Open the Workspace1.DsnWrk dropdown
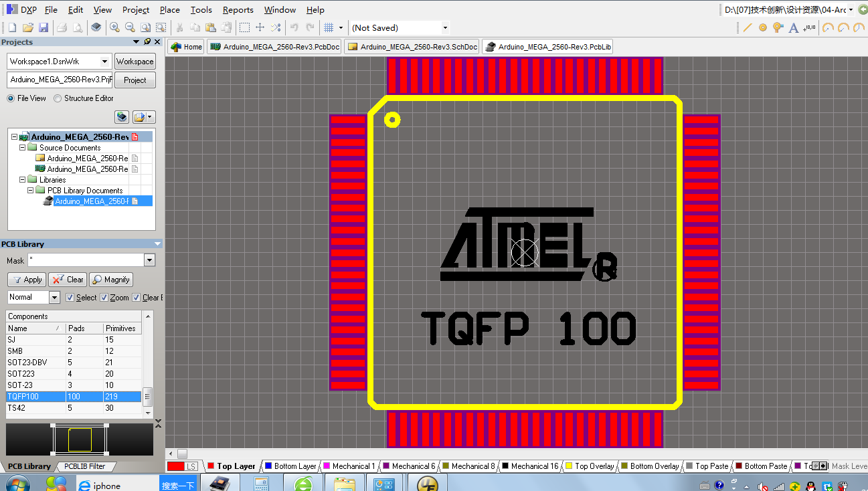 click(105, 62)
